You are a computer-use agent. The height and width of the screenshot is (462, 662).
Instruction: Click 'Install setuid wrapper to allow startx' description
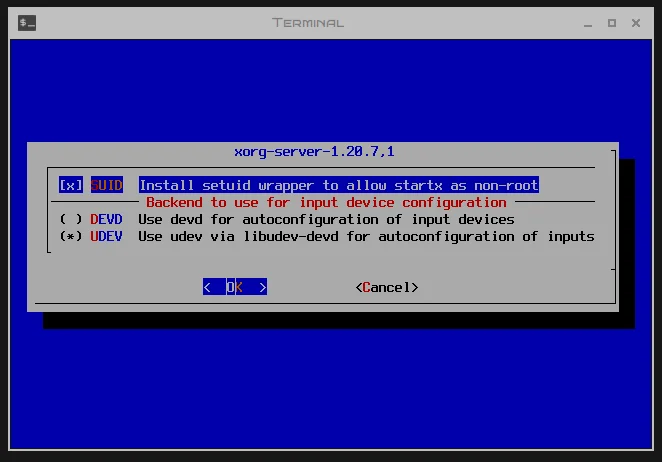coord(339,185)
